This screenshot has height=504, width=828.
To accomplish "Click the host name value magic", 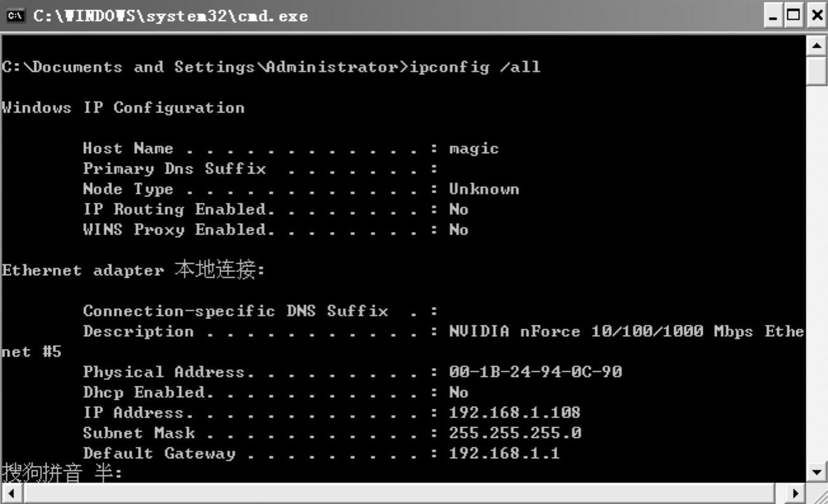I will pos(473,148).
